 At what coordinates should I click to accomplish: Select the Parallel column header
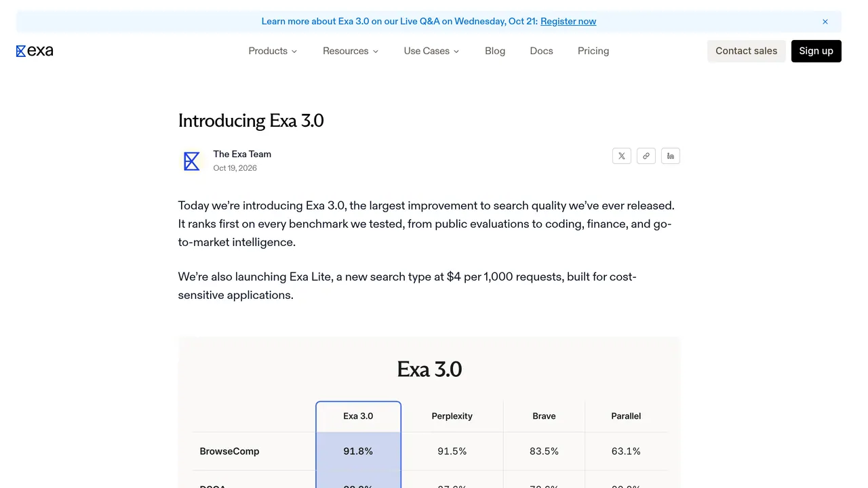626,416
